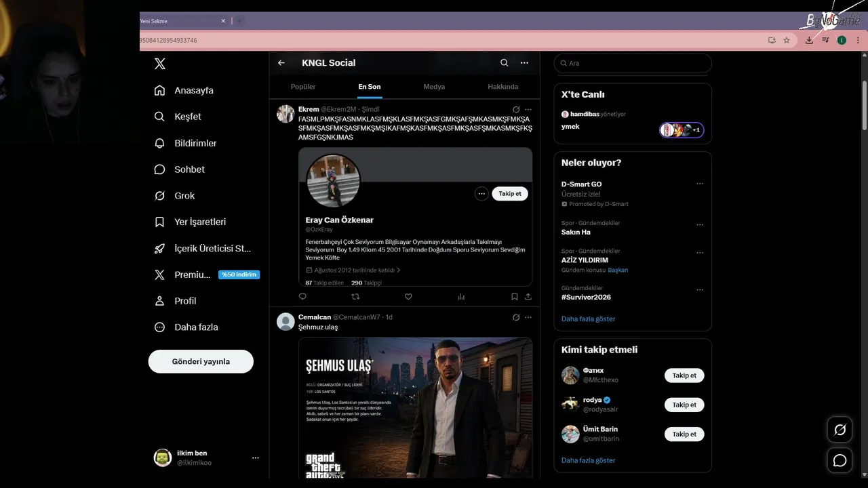Repost Ekrem's post
This screenshot has height=488, width=868.
click(x=355, y=296)
